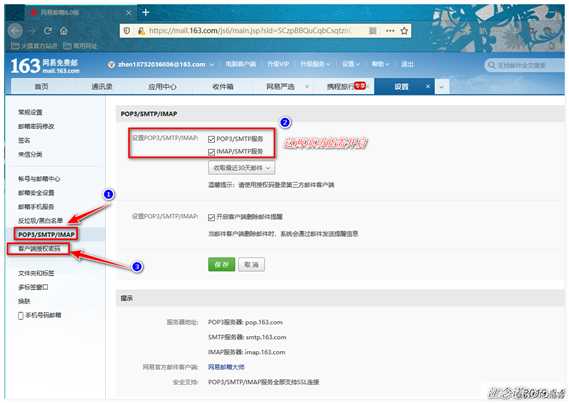The image size is (569, 403).
Task: Open 多标签窗口 in the sidebar
Action: (33, 287)
